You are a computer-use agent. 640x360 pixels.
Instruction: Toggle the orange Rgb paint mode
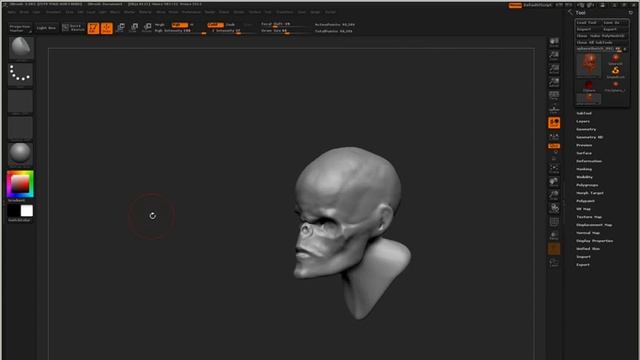tap(180, 25)
